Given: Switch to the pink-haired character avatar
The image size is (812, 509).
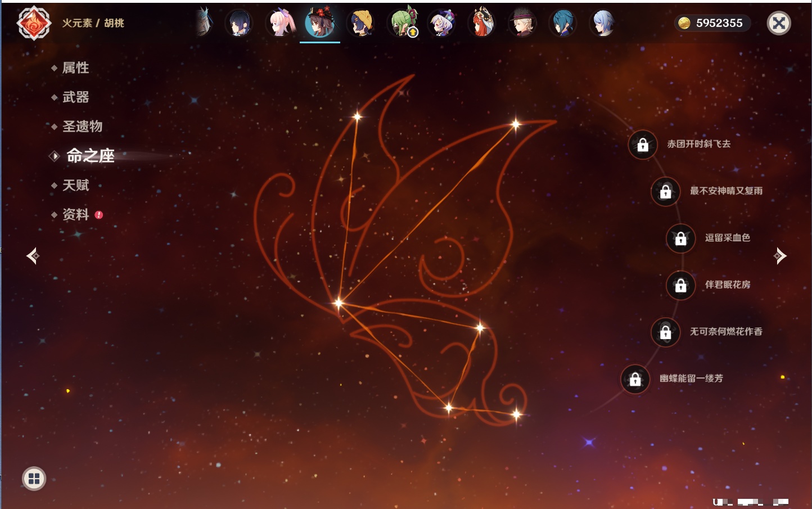Looking at the screenshot, I should (x=279, y=23).
